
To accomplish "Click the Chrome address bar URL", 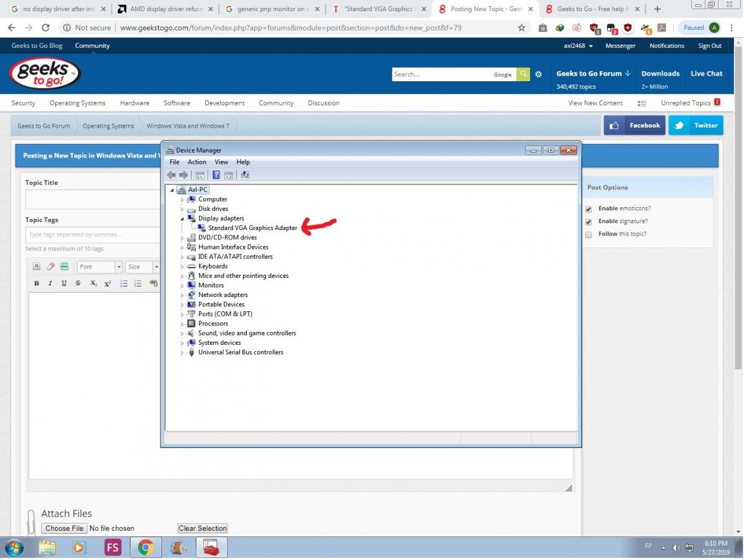I will 290,28.
